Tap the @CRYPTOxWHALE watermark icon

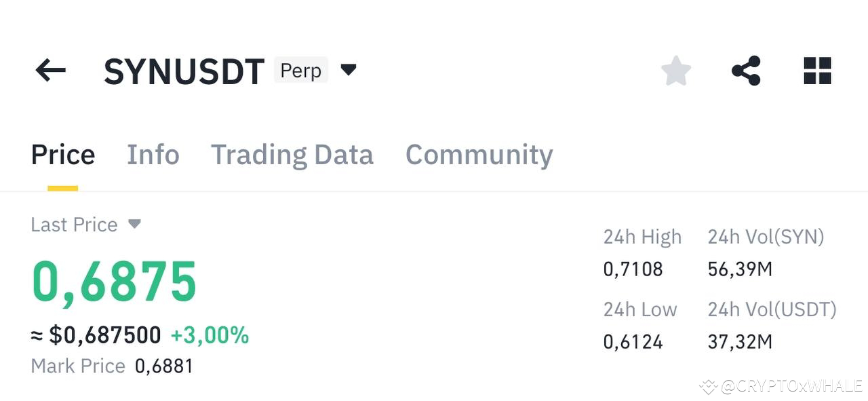[x=707, y=387]
